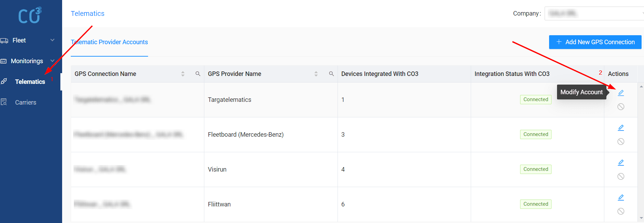The width and height of the screenshot is (644, 223).
Task: Click device count 1 for Targatelematics
Action: coord(343,100)
